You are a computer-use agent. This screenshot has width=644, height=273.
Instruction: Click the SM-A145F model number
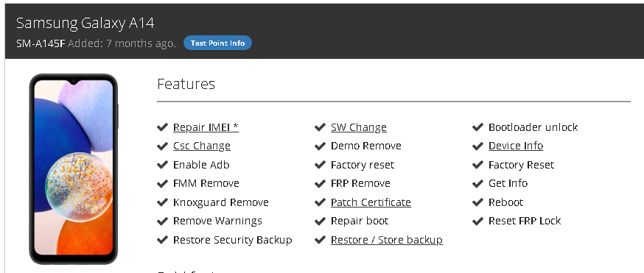[41, 43]
